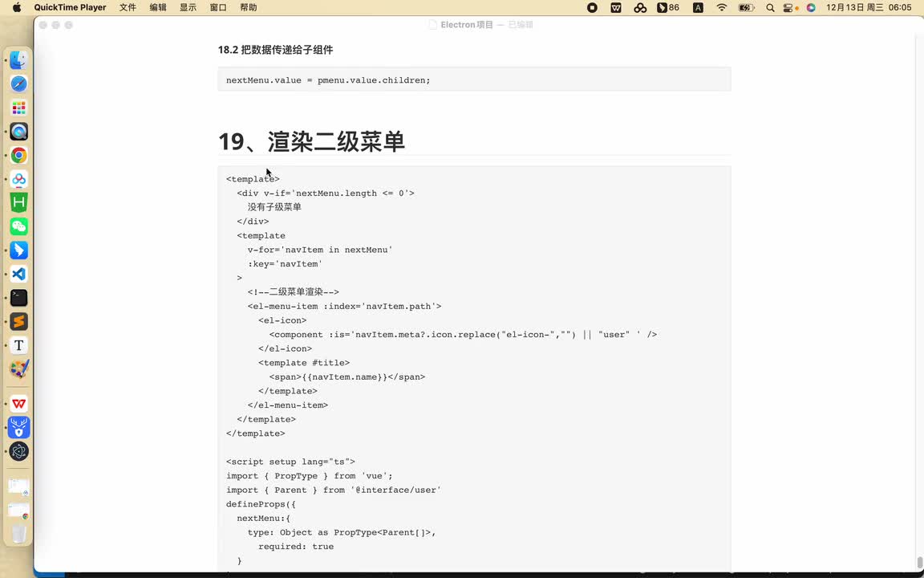
Task: Click the <span>{{navItem.name}}</span> line
Action: click(347, 377)
